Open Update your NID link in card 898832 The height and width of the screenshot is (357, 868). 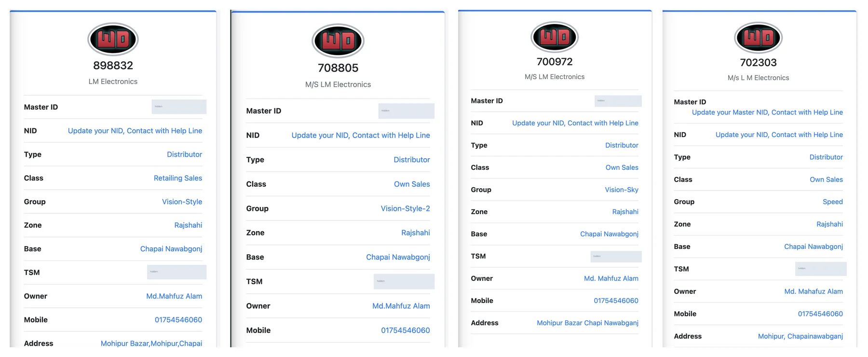tap(135, 131)
